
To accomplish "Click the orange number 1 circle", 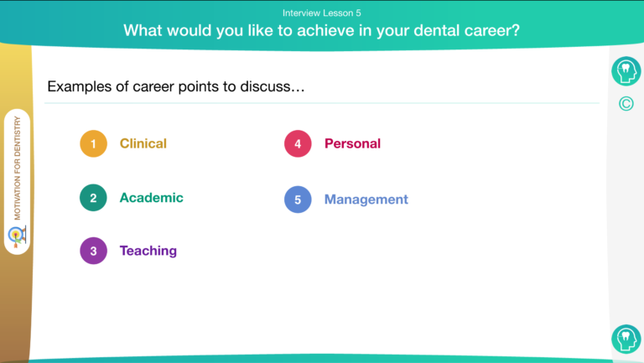I will click(x=93, y=143).
